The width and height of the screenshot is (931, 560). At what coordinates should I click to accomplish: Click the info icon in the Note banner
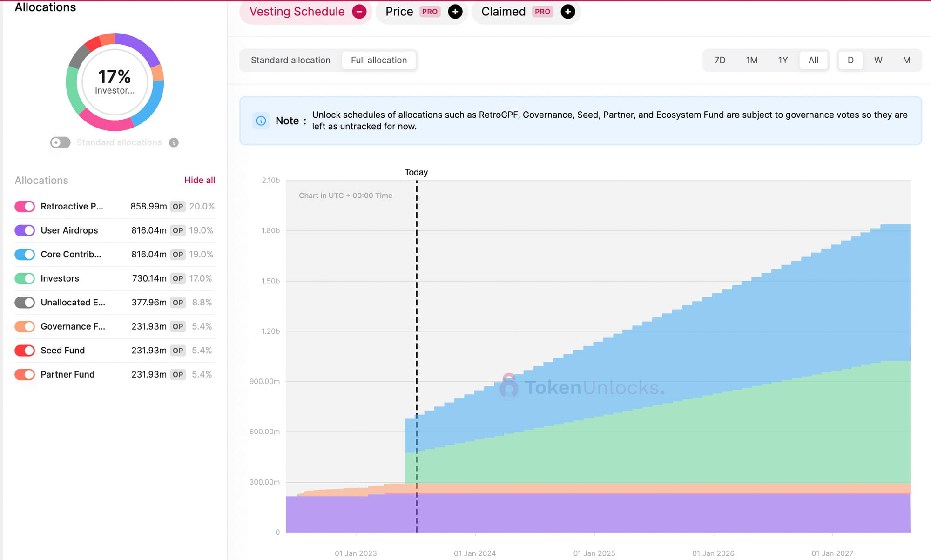tap(261, 121)
